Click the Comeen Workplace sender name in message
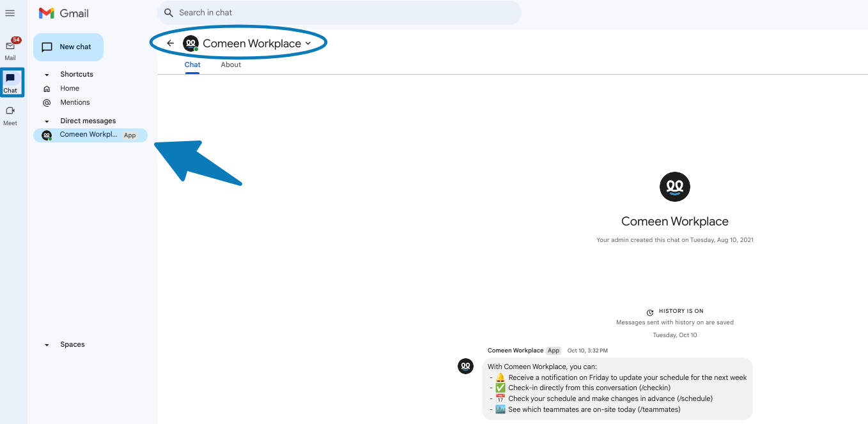This screenshot has width=868, height=424. coord(515,351)
